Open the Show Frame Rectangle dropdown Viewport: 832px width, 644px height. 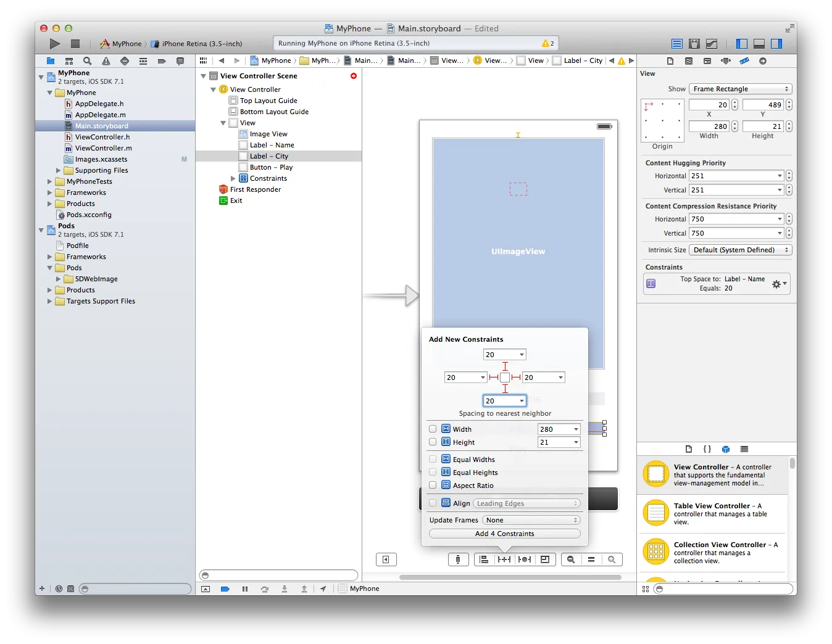740,89
